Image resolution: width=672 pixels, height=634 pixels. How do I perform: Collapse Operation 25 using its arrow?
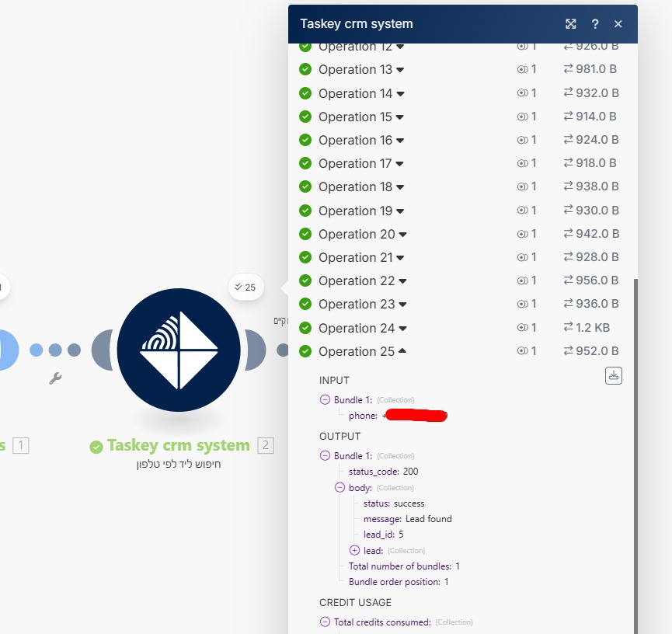[x=402, y=351]
